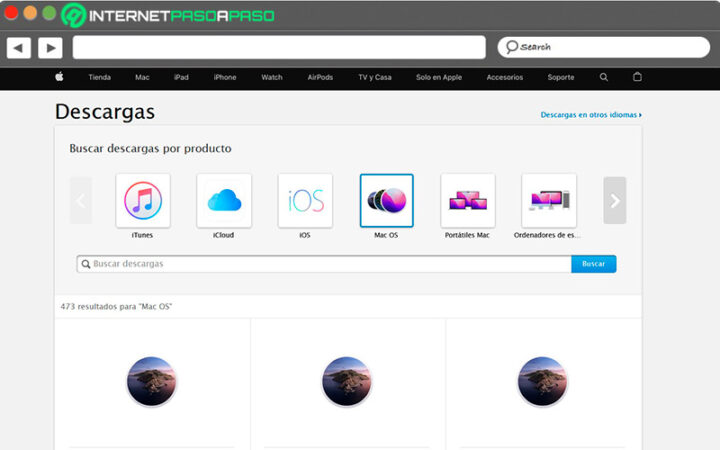Click the search magnifier in Apple nav bar
720x450 pixels.
[604, 77]
